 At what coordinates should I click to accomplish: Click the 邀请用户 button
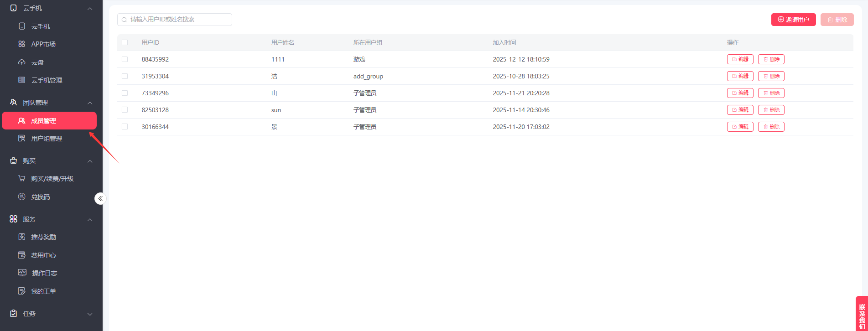click(x=793, y=20)
